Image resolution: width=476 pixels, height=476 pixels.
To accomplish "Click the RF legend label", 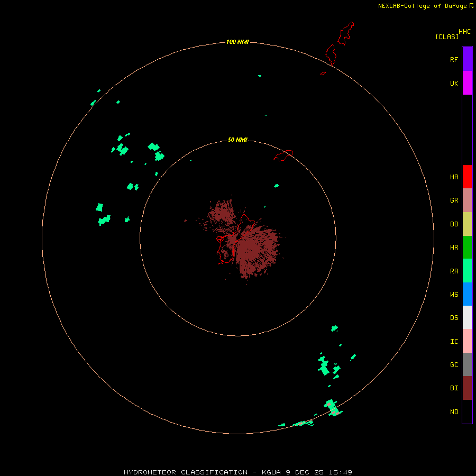I will tap(454, 60).
